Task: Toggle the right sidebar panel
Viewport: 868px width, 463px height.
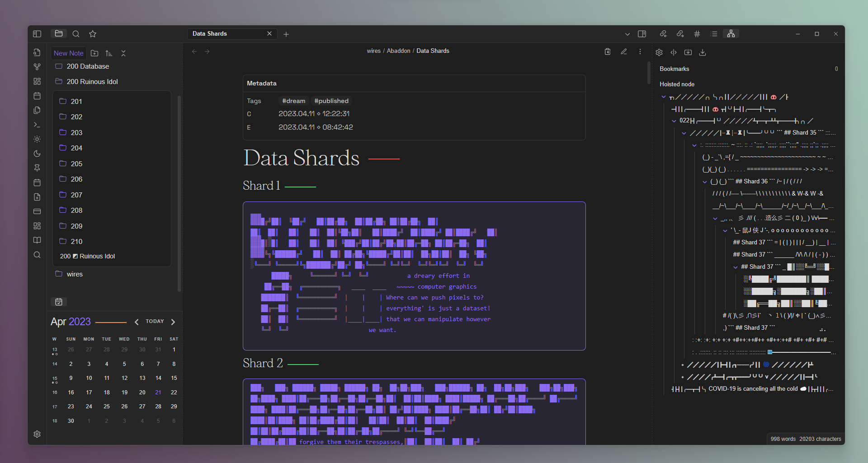Action: (x=642, y=33)
